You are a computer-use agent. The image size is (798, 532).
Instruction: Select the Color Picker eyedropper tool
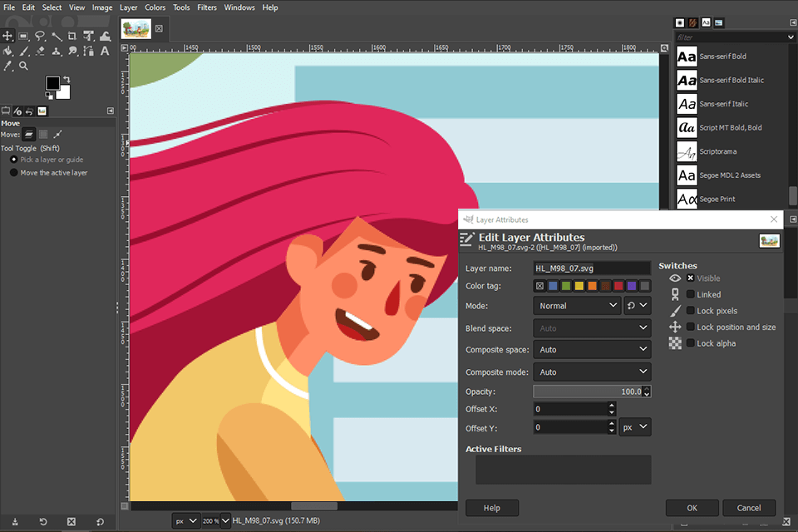point(7,66)
